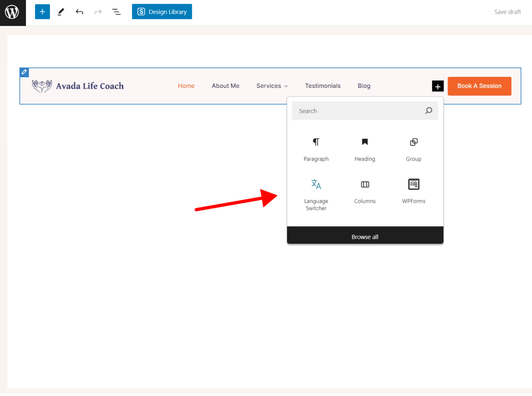Select the Testimonials menu item
Viewport: 532px width, 396px height.
click(322, 86)
